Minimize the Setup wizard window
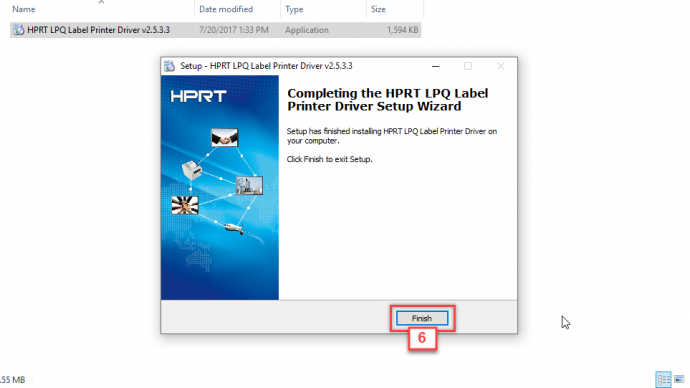The height and width of the screenshot is (388, 690). [435, 66]
